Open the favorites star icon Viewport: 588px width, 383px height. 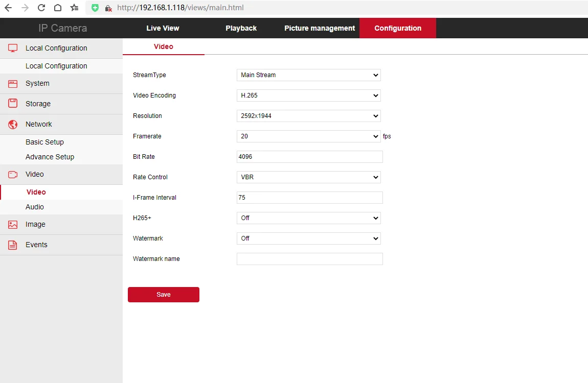tap(74, 8)
